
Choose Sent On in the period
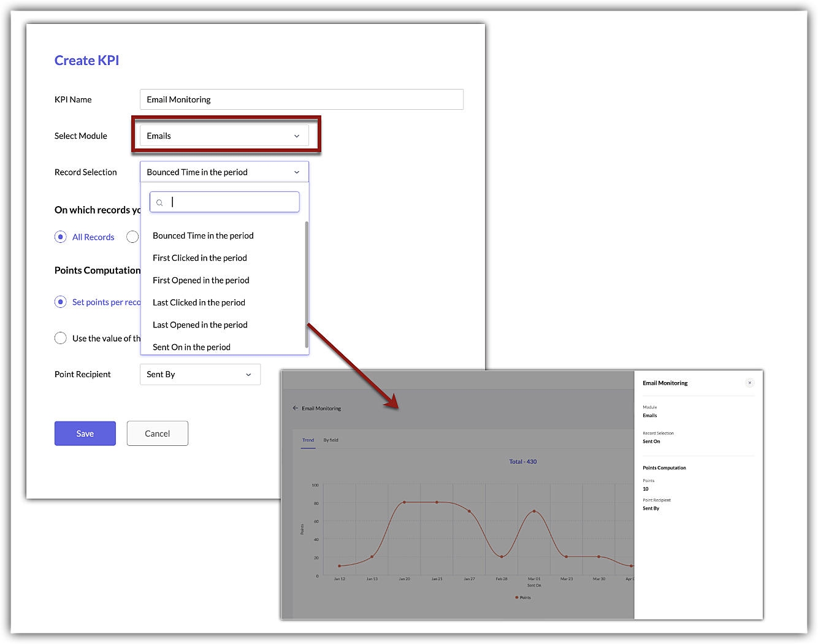coord(191,347)
